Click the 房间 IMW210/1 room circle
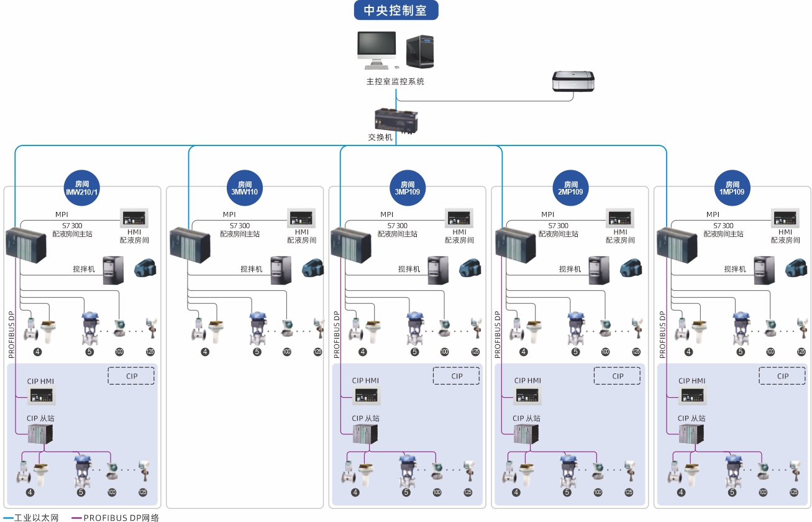This screenshot has width=812, height=522. [82, 188]
